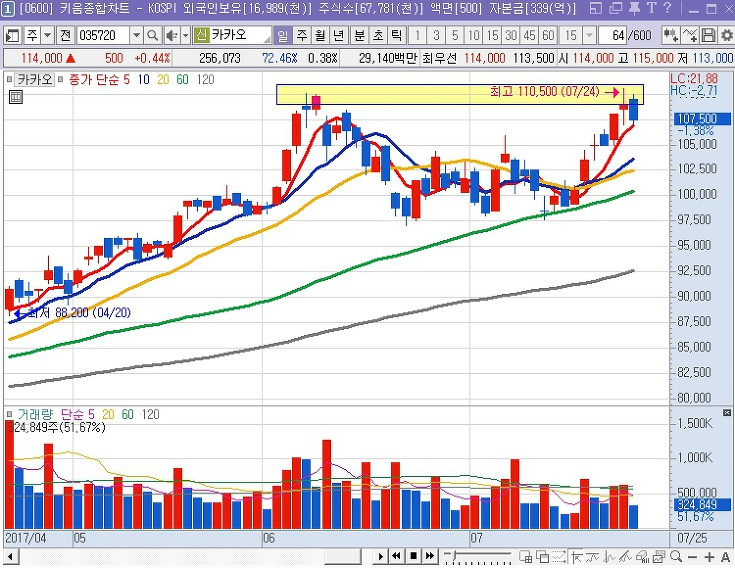The height and width of the screenshot is (568, 735).
Task: Click the bottom trendline chart icon
Action: 592,557
